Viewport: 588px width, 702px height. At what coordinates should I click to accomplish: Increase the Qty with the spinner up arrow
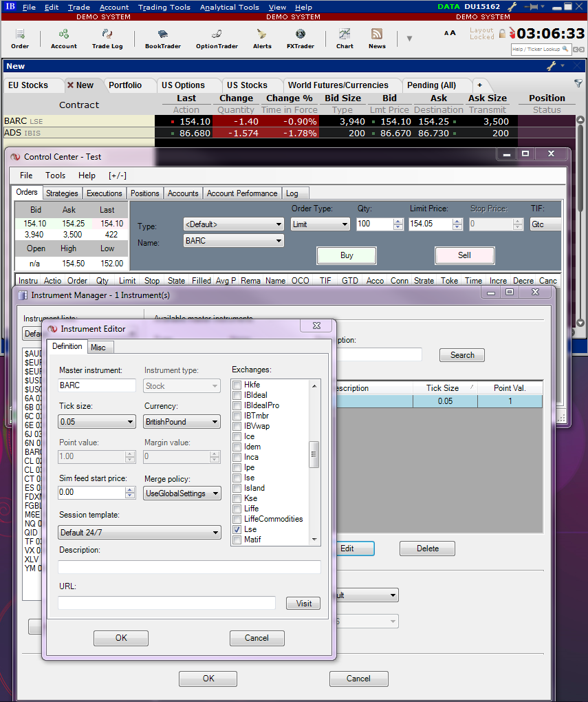[398, 221]
